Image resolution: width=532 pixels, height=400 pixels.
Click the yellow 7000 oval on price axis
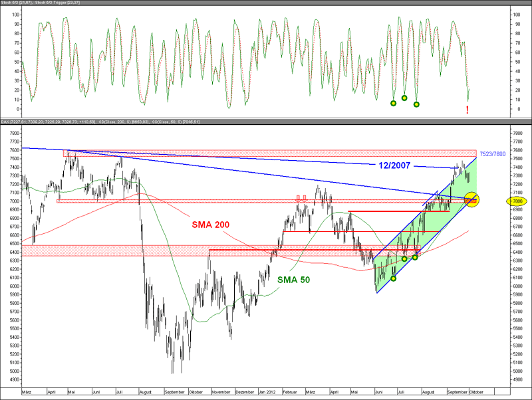click(x=517, y=201)
